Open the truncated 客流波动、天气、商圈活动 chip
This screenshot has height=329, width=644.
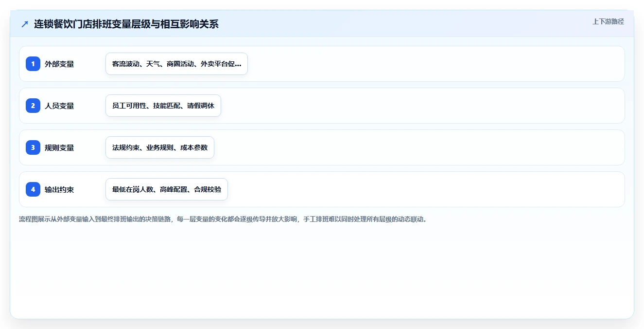point(176,64)
